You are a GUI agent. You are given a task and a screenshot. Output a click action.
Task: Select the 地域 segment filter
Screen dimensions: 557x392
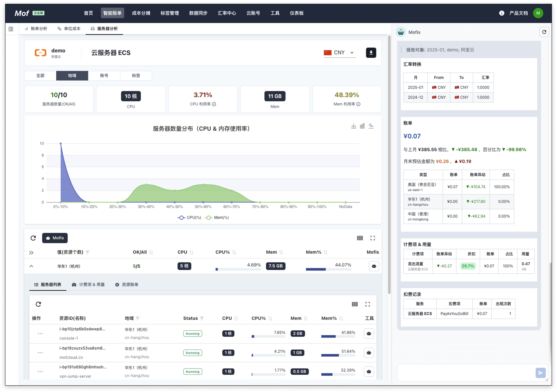[72, 75]
